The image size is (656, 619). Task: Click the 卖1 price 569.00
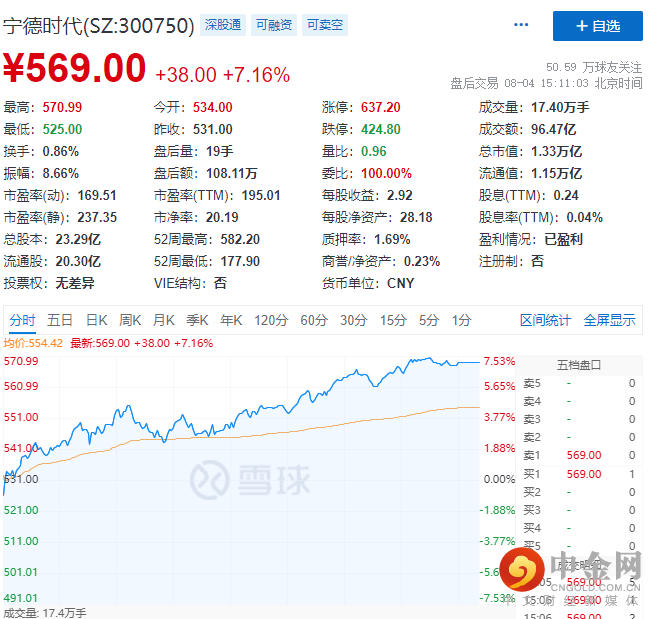pos(584,455)
